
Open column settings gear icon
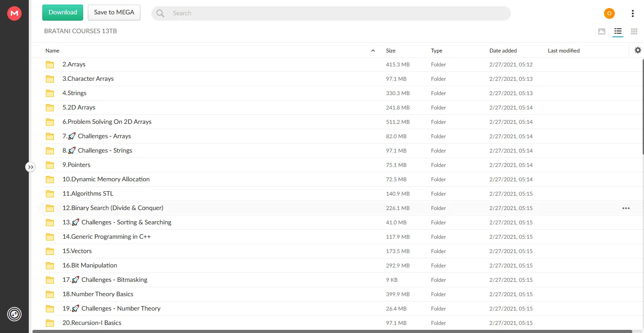[638, 50]
